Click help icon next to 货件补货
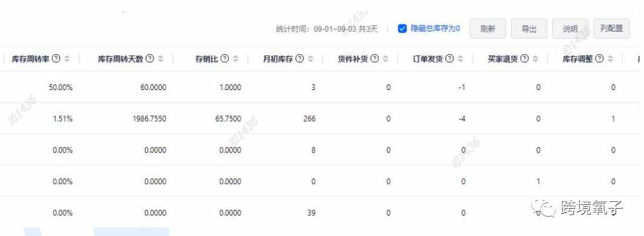 [x=375, y=59]
